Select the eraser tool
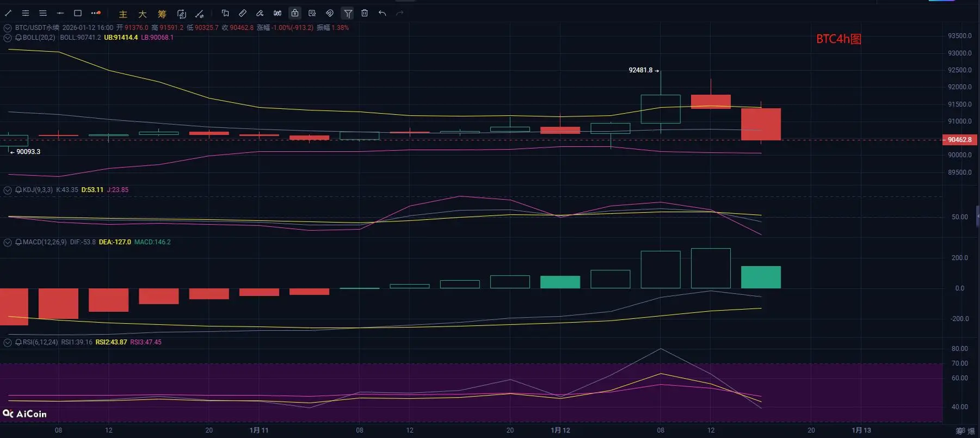The width and height of the screenshot is (980, 438). [260, 13]
